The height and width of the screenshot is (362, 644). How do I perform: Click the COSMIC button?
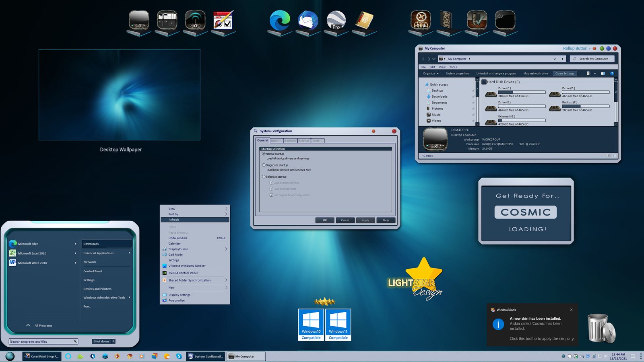pyautogui.click(x=526, y=212)
